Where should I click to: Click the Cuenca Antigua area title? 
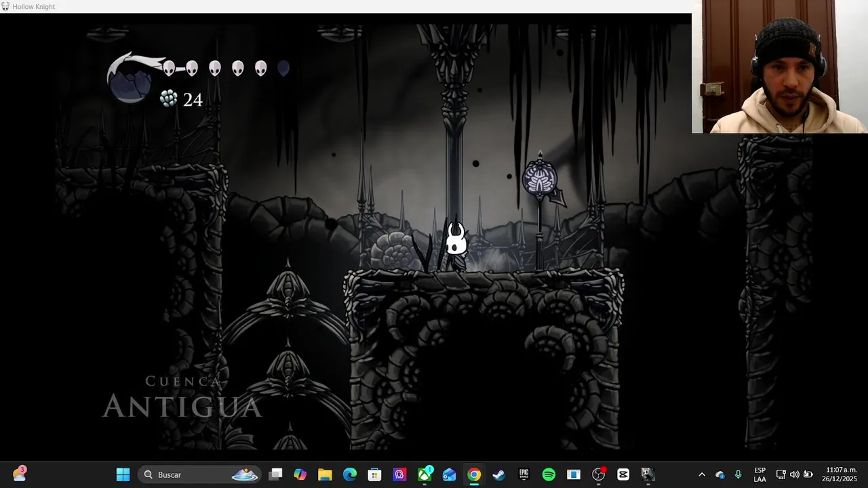pyautogui.click(x=182, y=397)
